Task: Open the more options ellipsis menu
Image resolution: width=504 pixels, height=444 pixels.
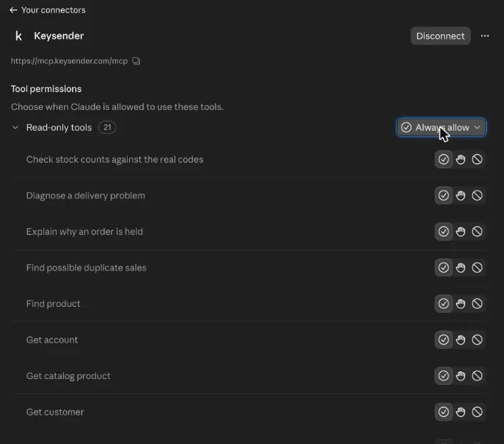Action: click(x=485, y=36)
